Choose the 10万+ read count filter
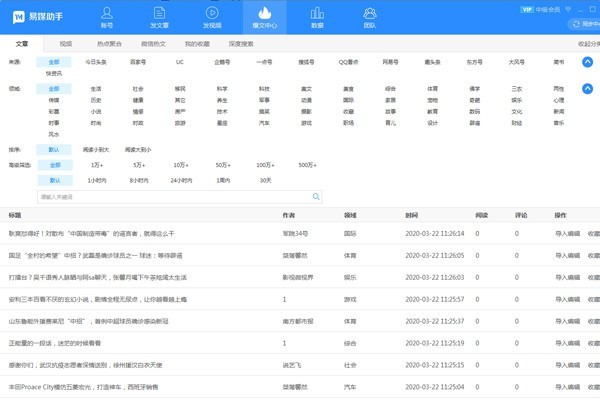The image size is (600, 400). point(180,164)
